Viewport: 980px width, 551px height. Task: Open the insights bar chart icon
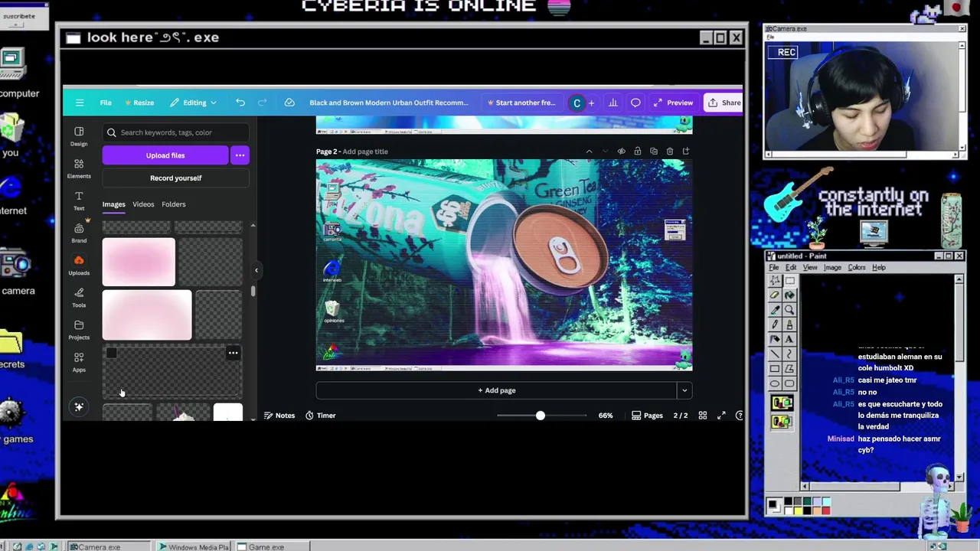pos(612,103)
